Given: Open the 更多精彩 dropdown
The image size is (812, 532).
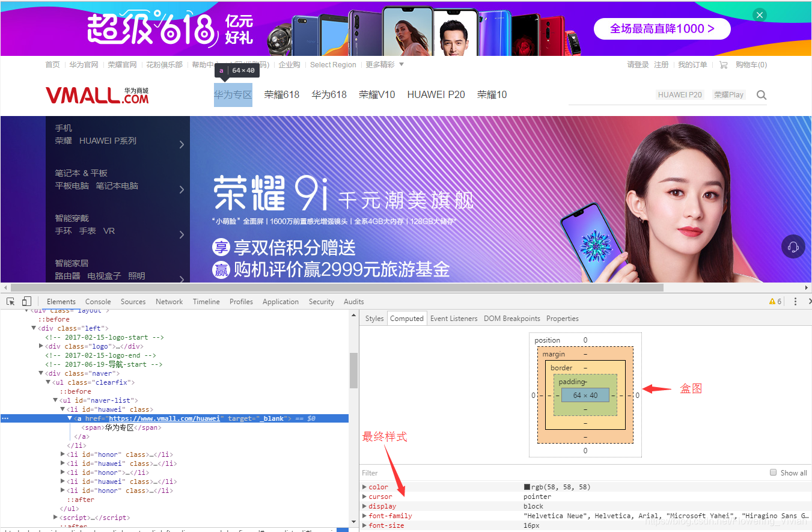Looking at the screenshot, I should coord(385,64).
